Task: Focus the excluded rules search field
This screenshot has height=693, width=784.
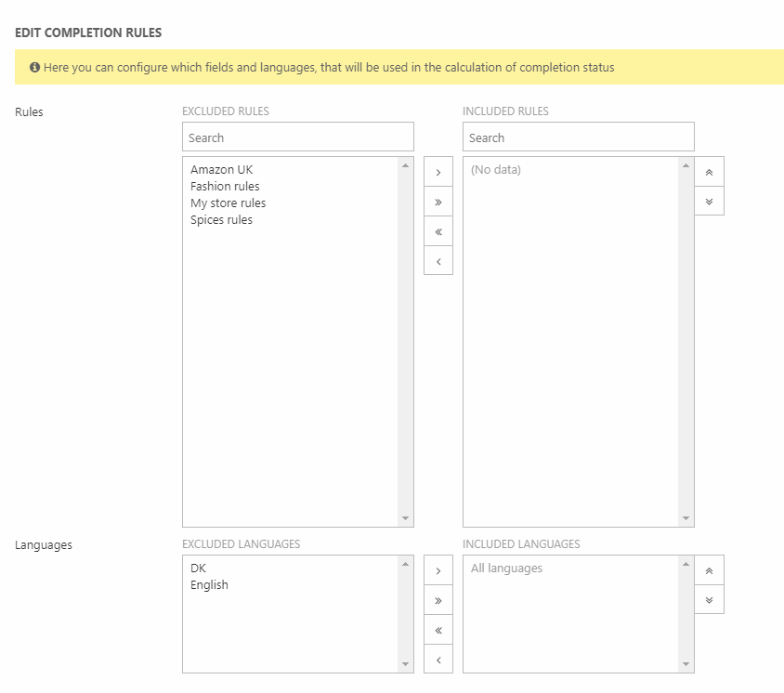Action: pos(297,137)
